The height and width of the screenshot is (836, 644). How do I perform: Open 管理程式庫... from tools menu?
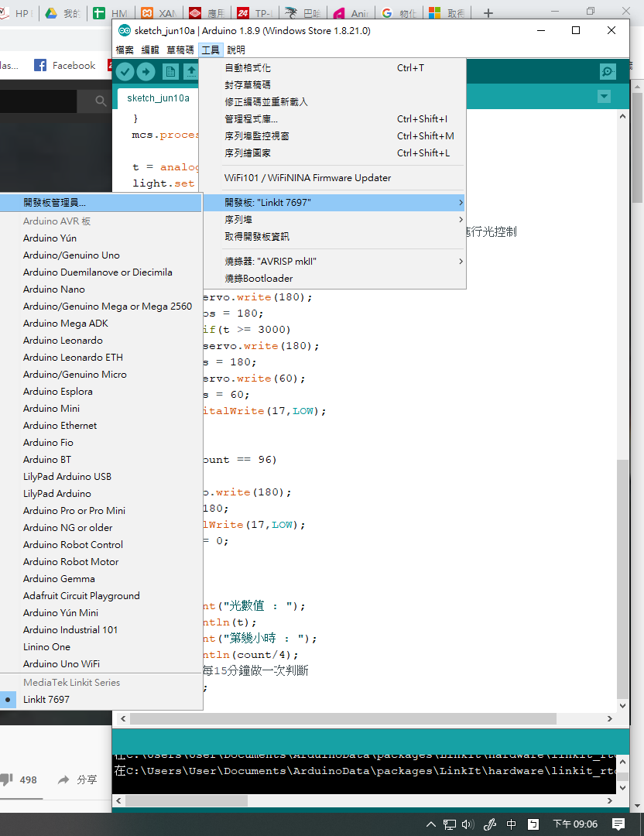(332, 119)
